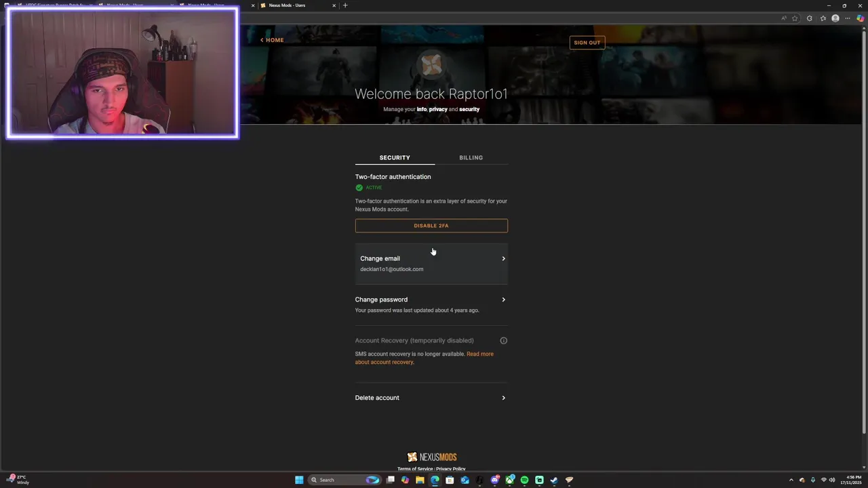Add page to favorites with star icon

pyautogui.click(x=795, y=18)
